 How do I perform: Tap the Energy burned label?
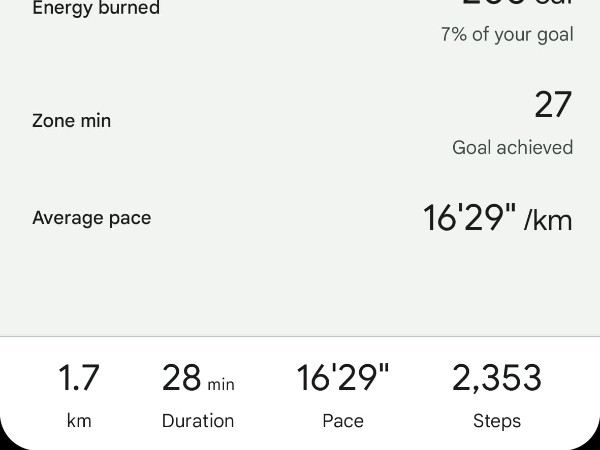(96, 9)
